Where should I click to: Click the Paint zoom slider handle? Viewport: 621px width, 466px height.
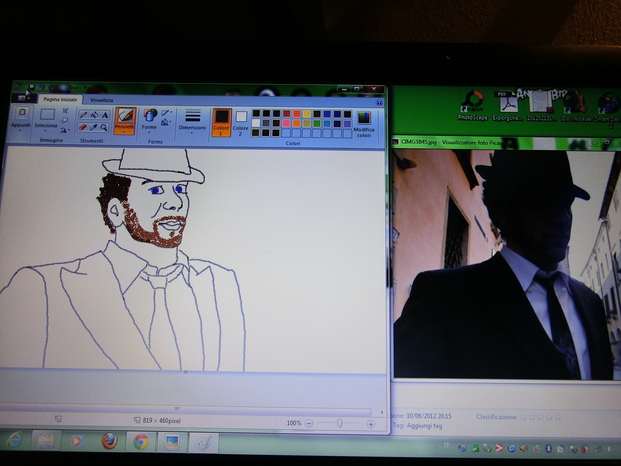[x=339, y=424]
